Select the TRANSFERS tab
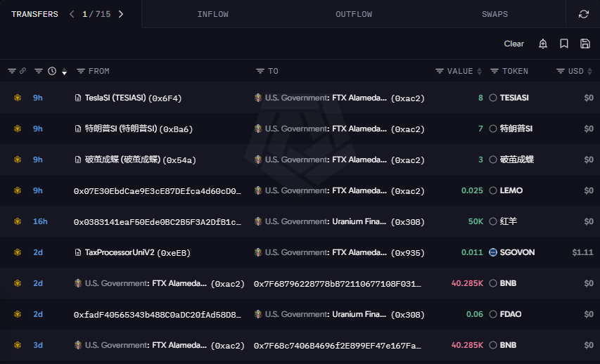The image size is (600, 364). click(34, 14)
